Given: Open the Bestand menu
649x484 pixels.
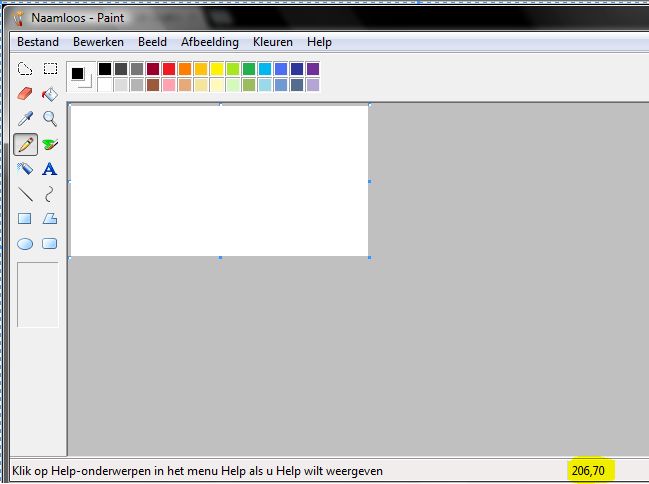Looking at the screenshot, I should click(38, 42).
